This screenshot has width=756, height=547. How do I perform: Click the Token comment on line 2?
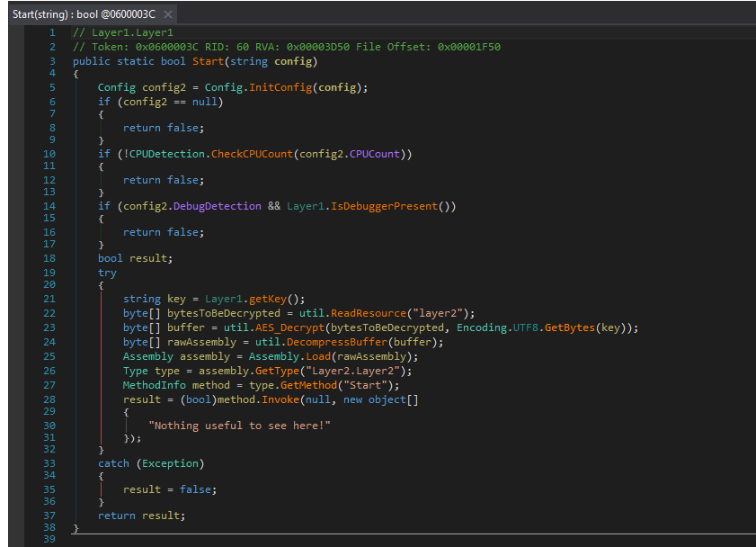pyautogui.click(x=286, y=47)
